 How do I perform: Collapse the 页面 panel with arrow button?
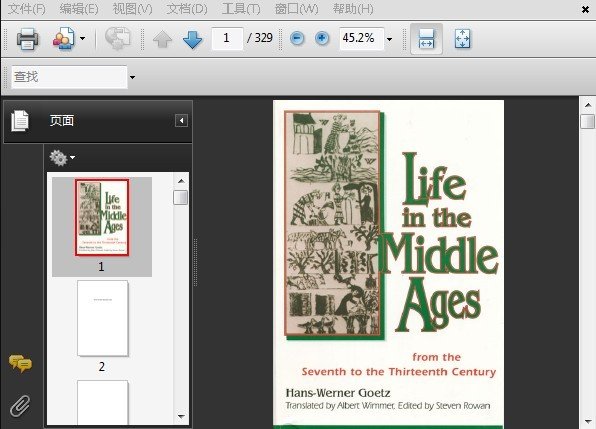click(x=181, y=121)
